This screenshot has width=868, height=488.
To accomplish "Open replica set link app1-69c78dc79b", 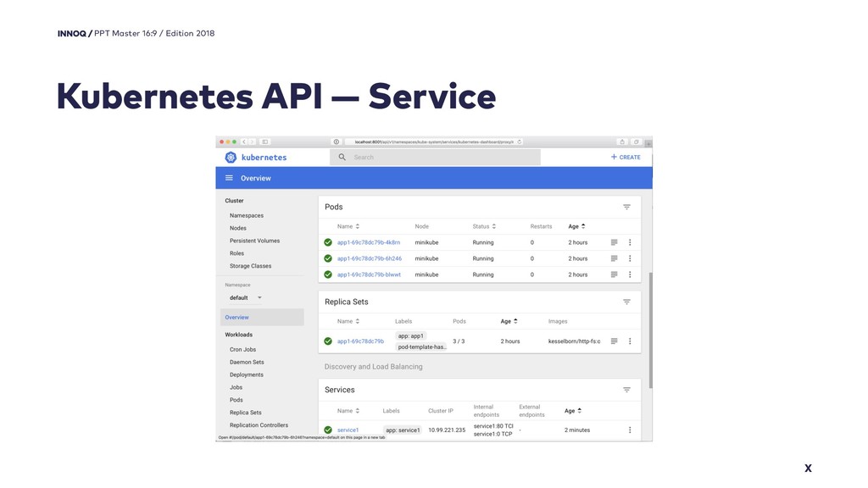I will [360, 341].
